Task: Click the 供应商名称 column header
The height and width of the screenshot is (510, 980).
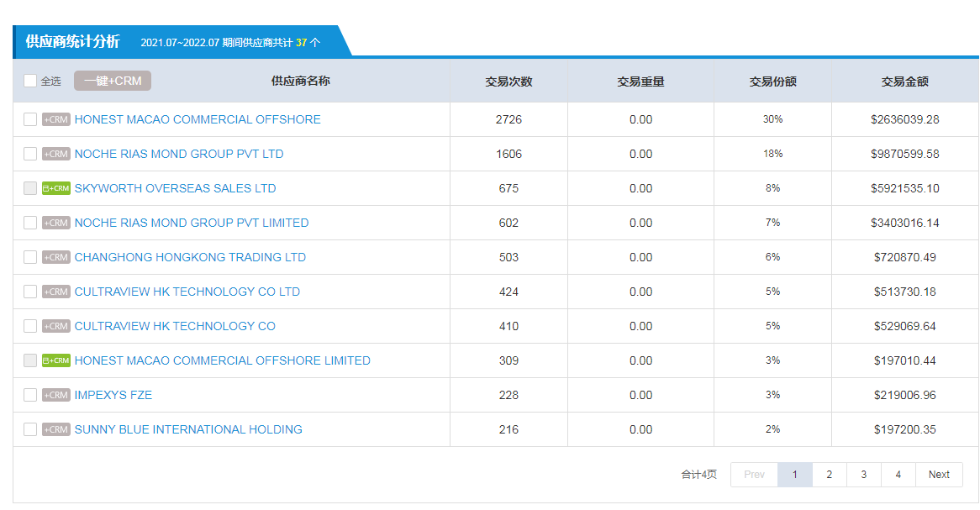Action: point(301,81)
